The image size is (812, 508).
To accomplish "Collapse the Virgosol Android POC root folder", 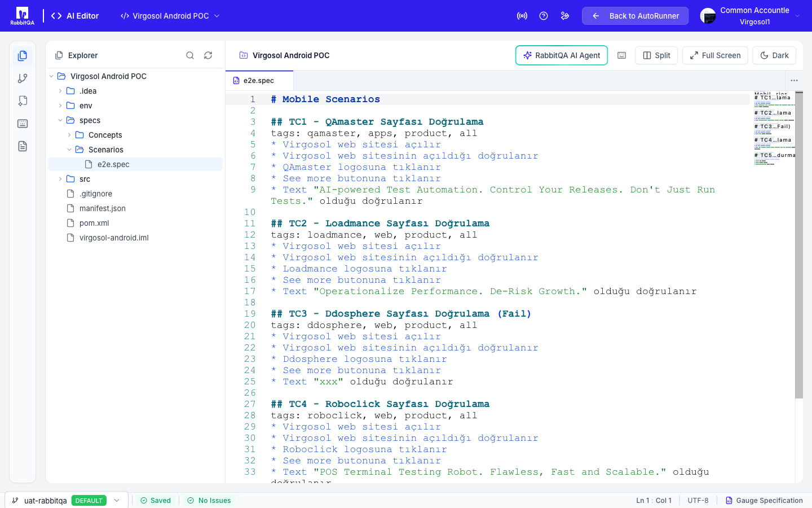I will [x=51, y=76].
